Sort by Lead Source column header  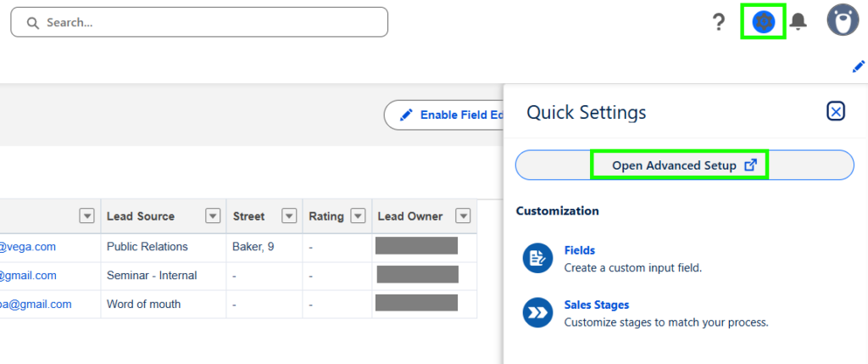pyautogui.click(x=141, y=216)
